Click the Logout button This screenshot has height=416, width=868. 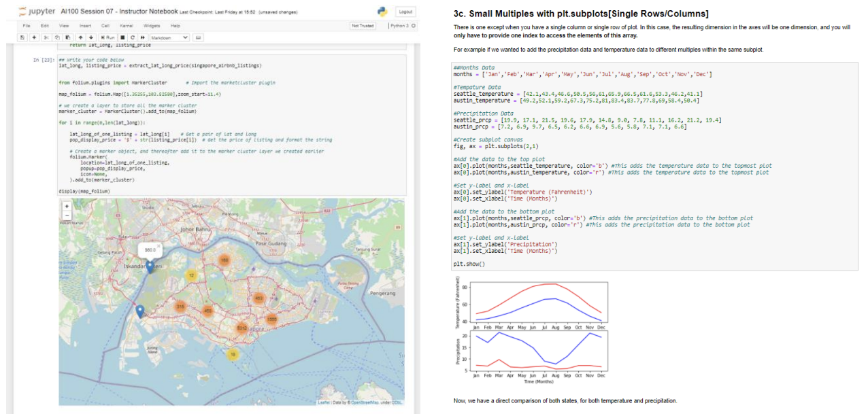(405, 12)
